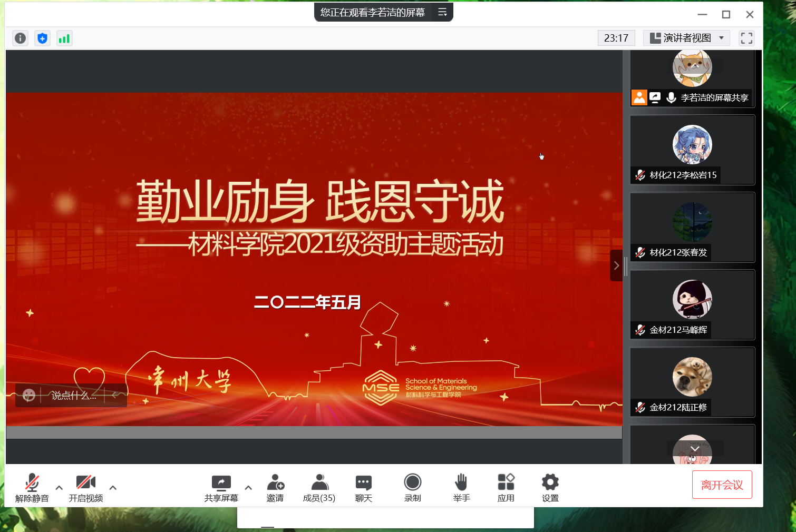This screenshot has width=796, height=532.
Task: Click the orange host icon on 李若洁 tile
Action: [x=639, y=97]
